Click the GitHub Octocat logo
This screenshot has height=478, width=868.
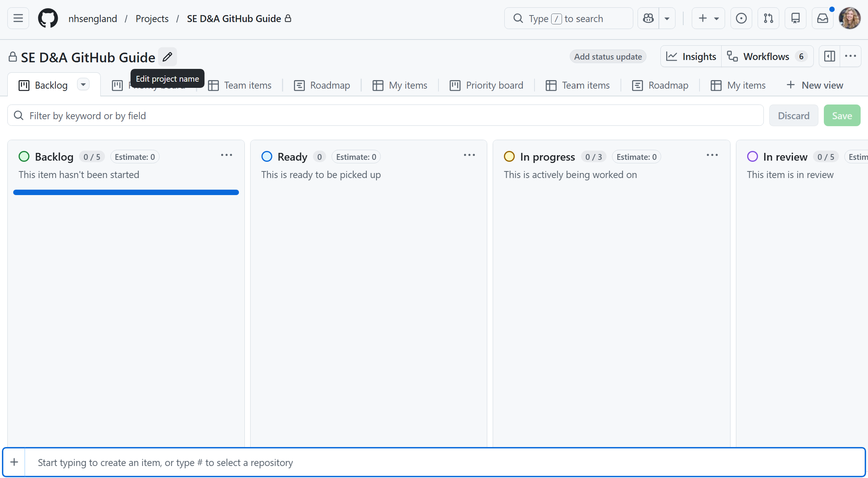pos(48,18)
